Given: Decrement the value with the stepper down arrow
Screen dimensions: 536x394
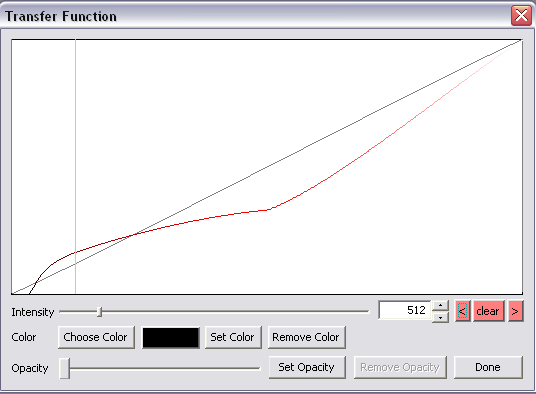Looking at the screenshot, I should [x=440, y=317].
